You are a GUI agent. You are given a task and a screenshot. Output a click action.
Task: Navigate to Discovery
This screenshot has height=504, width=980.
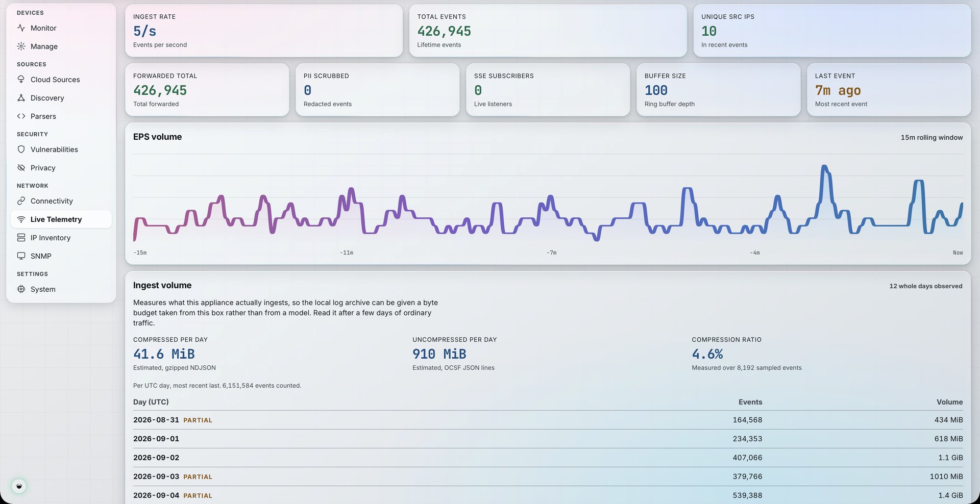(61, 98)
